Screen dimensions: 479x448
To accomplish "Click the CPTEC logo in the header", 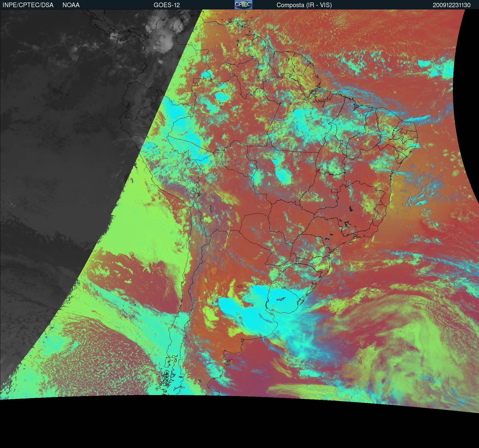I will [243, 5].
